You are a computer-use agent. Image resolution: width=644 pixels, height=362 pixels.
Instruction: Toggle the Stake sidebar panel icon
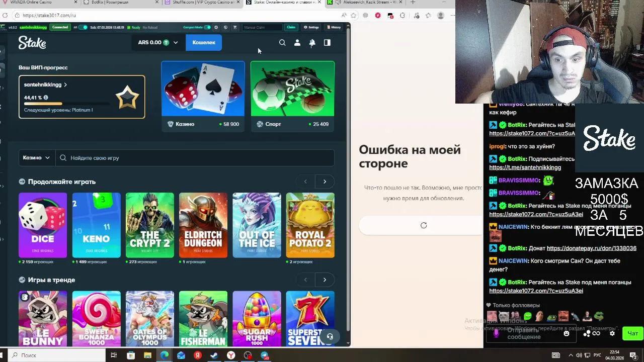click(327, 43)
